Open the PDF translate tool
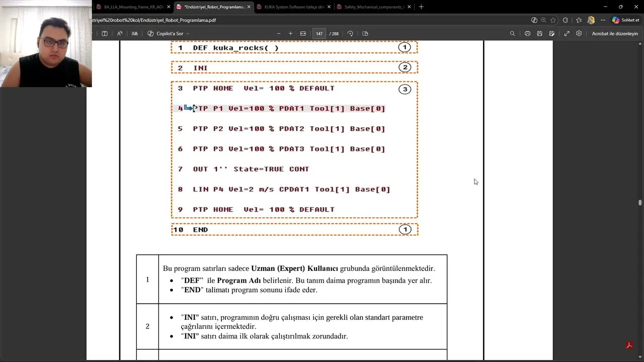The image size is (644, 362). 134,34
